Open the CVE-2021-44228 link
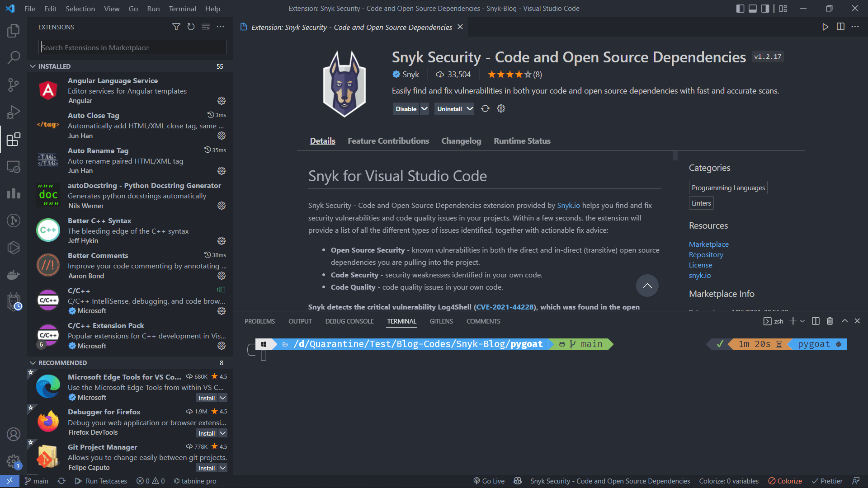Image resolution: width=868 pixels, height=488 pixels. (x=505, y=307)
